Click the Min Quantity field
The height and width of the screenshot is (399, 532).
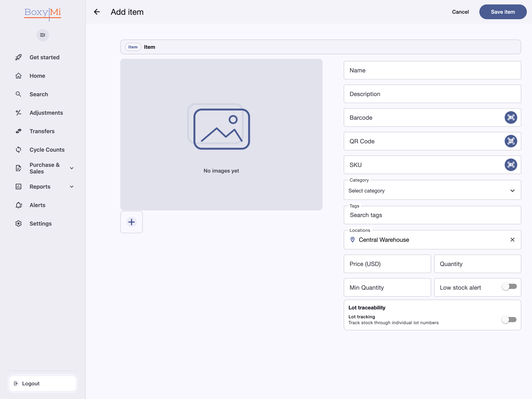(387, 288)
